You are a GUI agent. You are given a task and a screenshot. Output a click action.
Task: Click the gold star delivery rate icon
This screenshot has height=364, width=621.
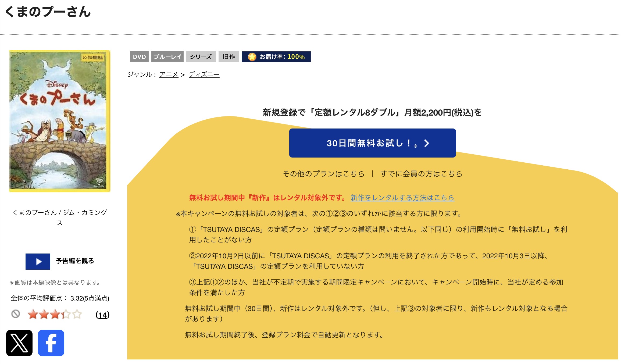coord(252,57)
